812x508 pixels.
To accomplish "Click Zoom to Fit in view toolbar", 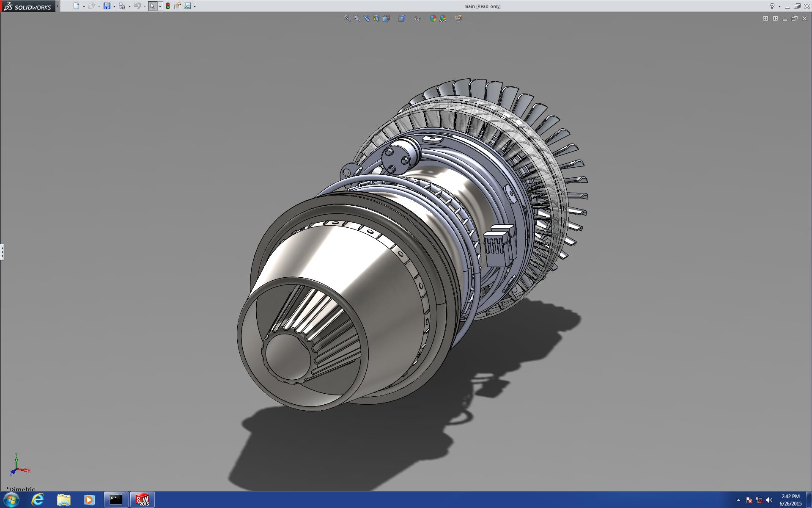I will click(x=347, y=18).
